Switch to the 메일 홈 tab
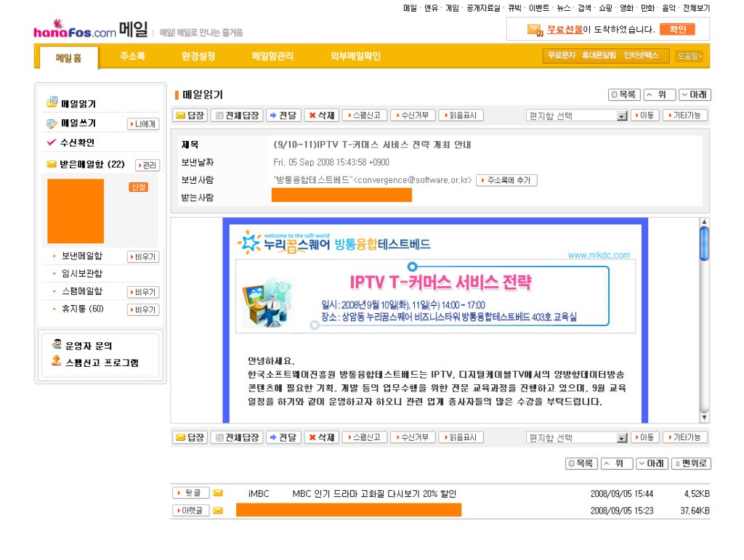Viewport: 744px width, 560px height. (x=69, y=58)
